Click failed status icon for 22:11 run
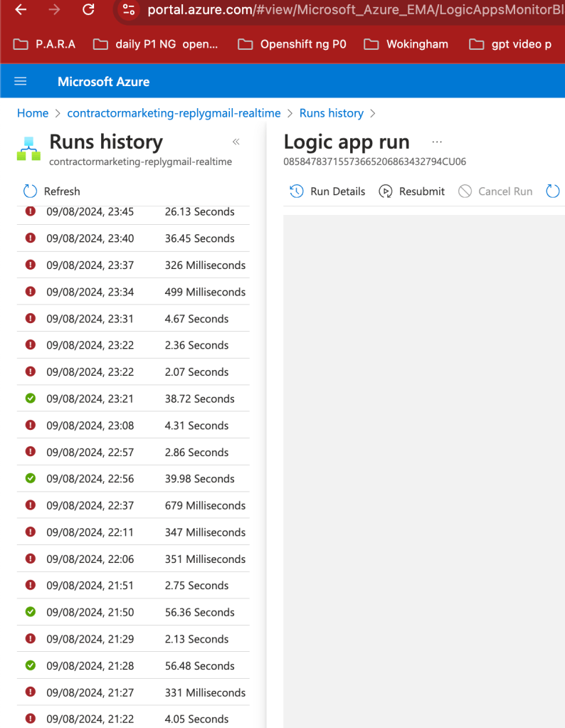This screenshot has height=728, width=565. (x=31, y=532)
